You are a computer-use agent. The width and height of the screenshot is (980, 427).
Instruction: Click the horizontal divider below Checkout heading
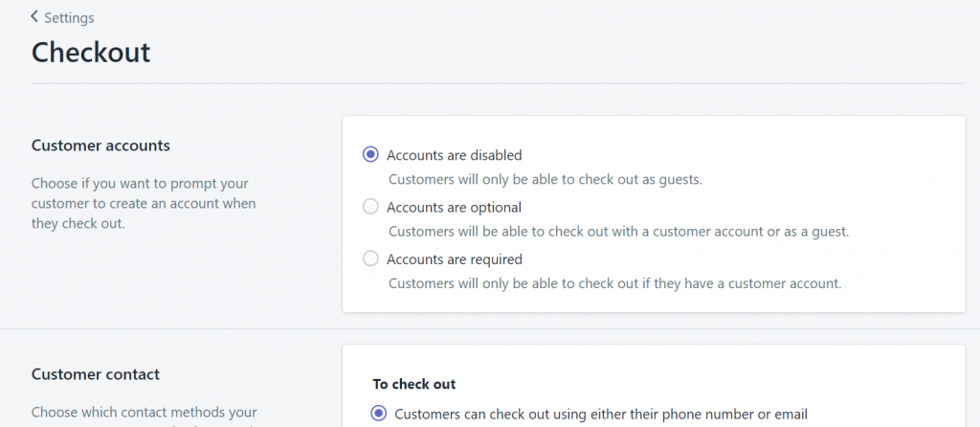(498, 83)
